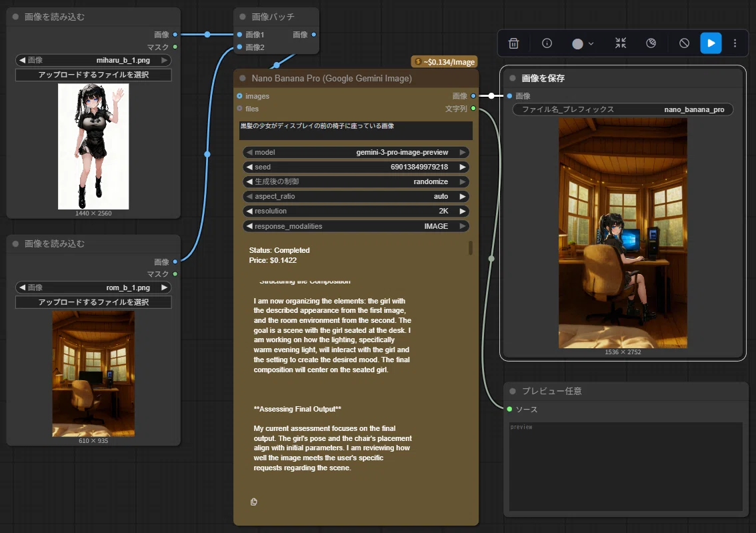Select previous image before miharu_b_1.png
Image resolution: width=756 pixels, height=533 pixels.
pyautogui.click(x=22, y=60)
